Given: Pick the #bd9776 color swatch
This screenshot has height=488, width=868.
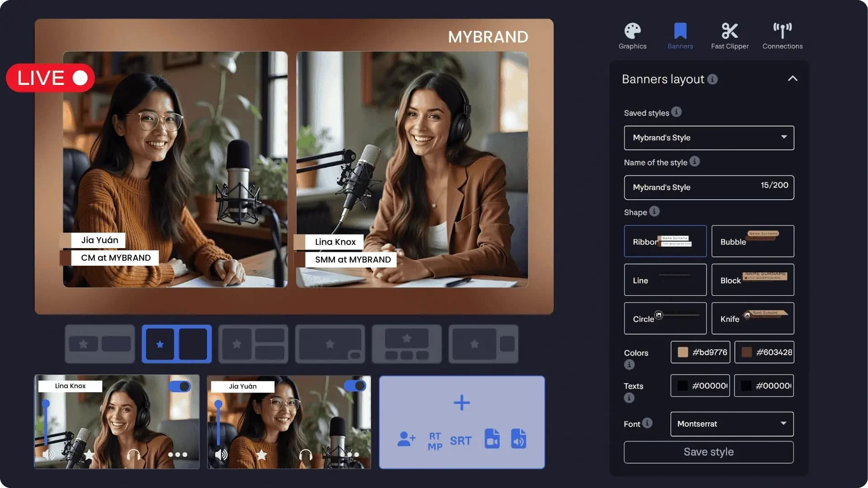Looking at the screenshot, I should point(683,352).
